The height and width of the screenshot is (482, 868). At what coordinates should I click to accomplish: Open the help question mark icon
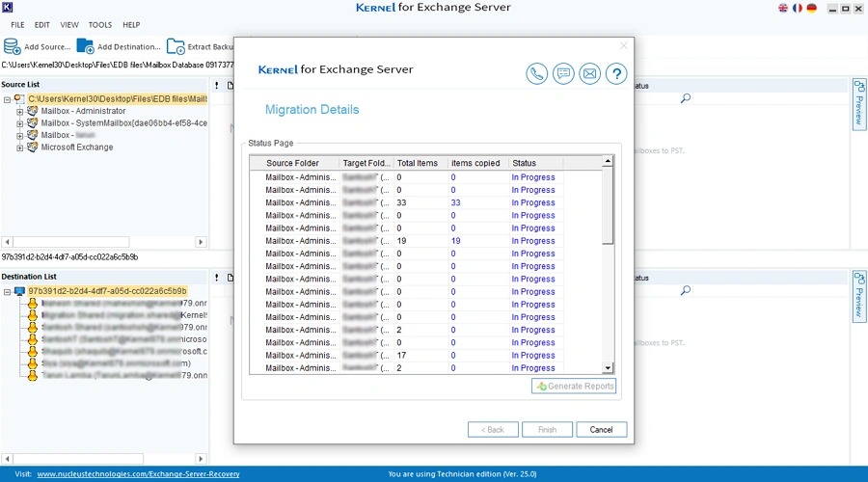[x=616, y=73]
